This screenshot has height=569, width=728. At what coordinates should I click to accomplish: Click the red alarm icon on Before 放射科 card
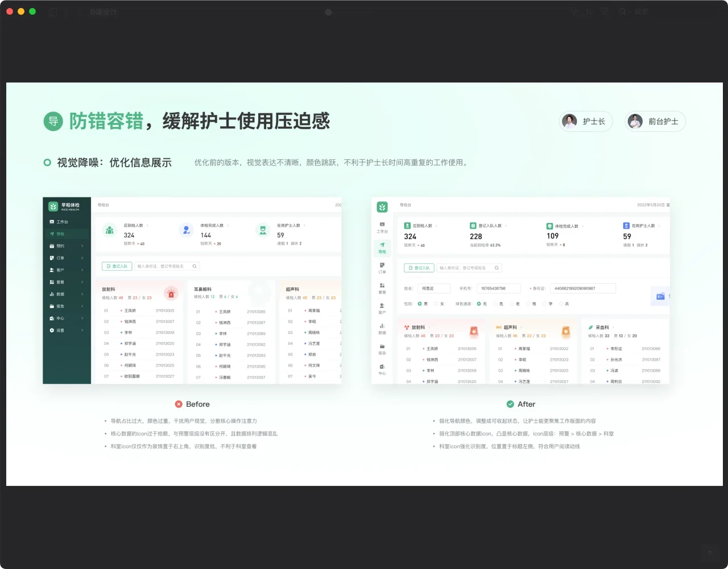[x=171, y=293]
